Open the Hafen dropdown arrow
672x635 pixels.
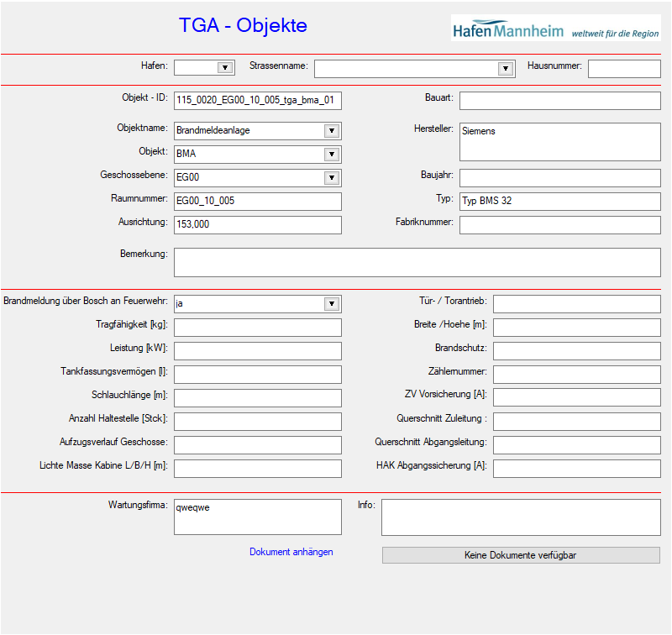pos(225,68)
